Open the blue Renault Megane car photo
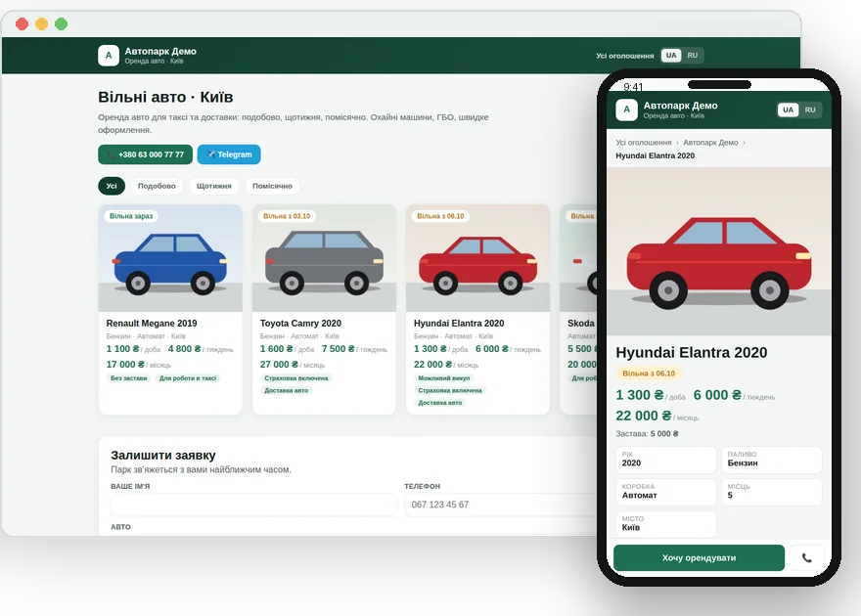 pos(170,258)
